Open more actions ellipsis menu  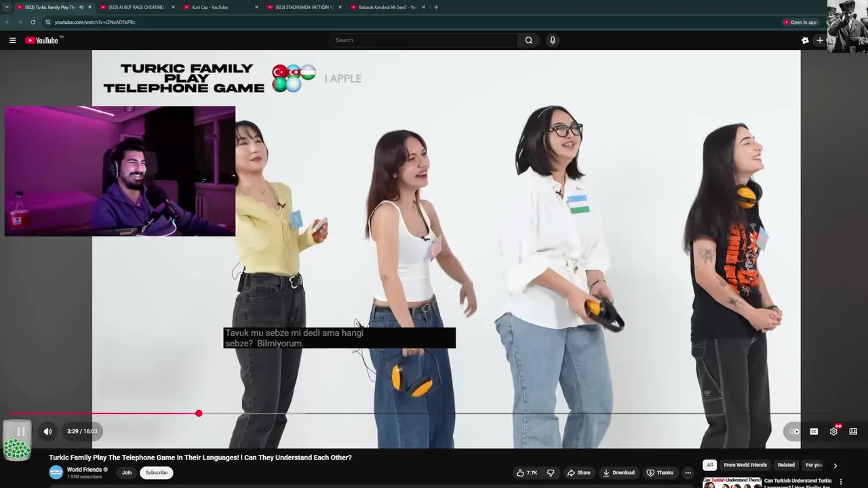(x=688, y=472)
